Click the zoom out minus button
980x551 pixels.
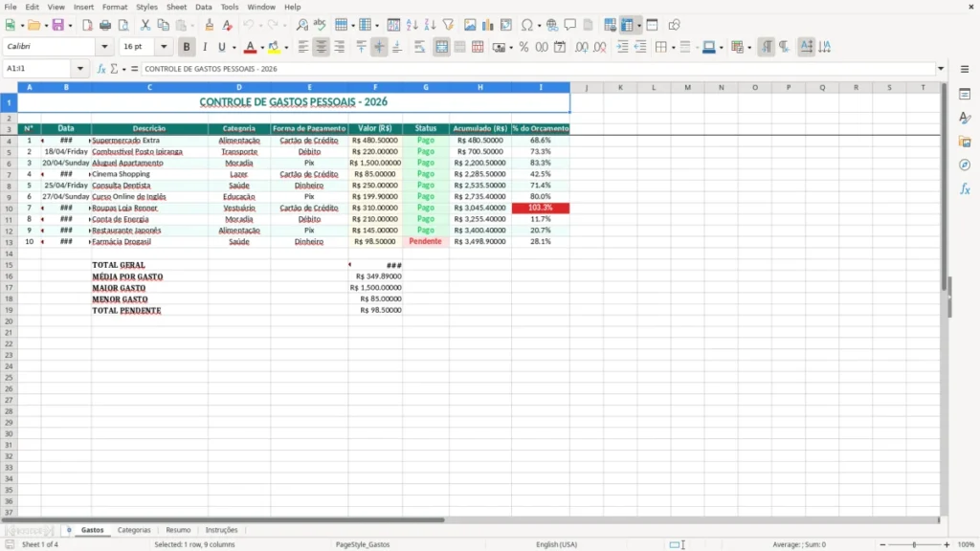click(882, 544)
